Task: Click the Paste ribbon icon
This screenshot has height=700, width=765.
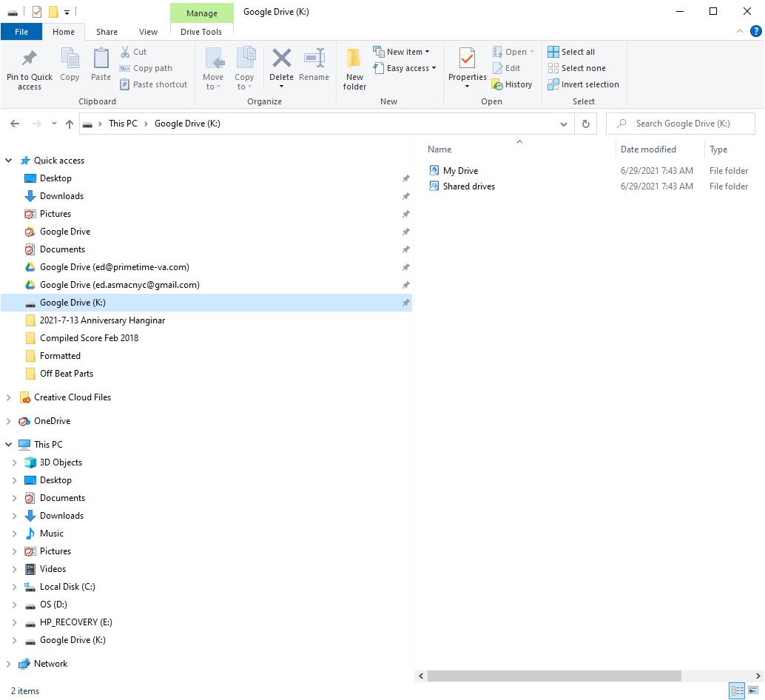Action: [101, 64]
